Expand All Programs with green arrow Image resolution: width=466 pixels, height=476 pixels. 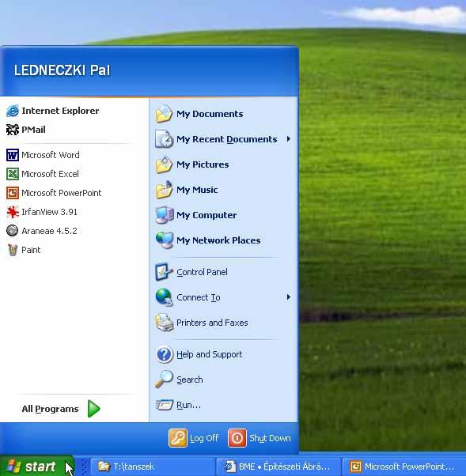[x=93, y=409]
